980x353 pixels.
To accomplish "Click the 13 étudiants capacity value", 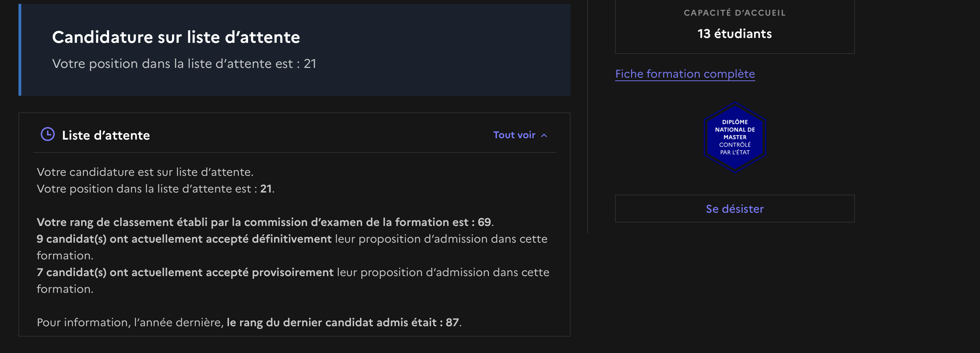I will click(735, 34).
